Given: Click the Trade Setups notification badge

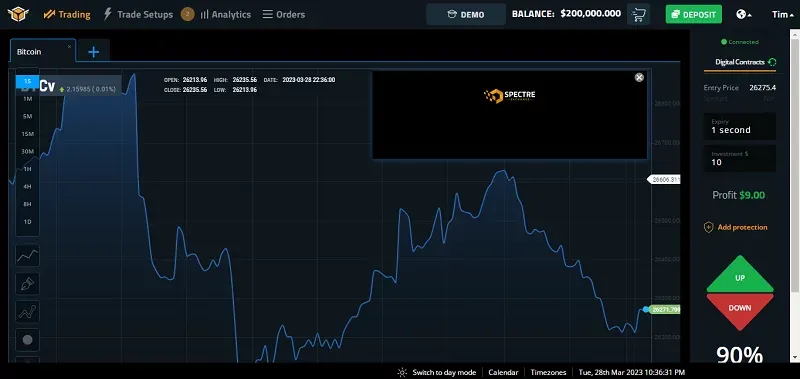Looking at the screenshot, I should click(x=188, y=14).
